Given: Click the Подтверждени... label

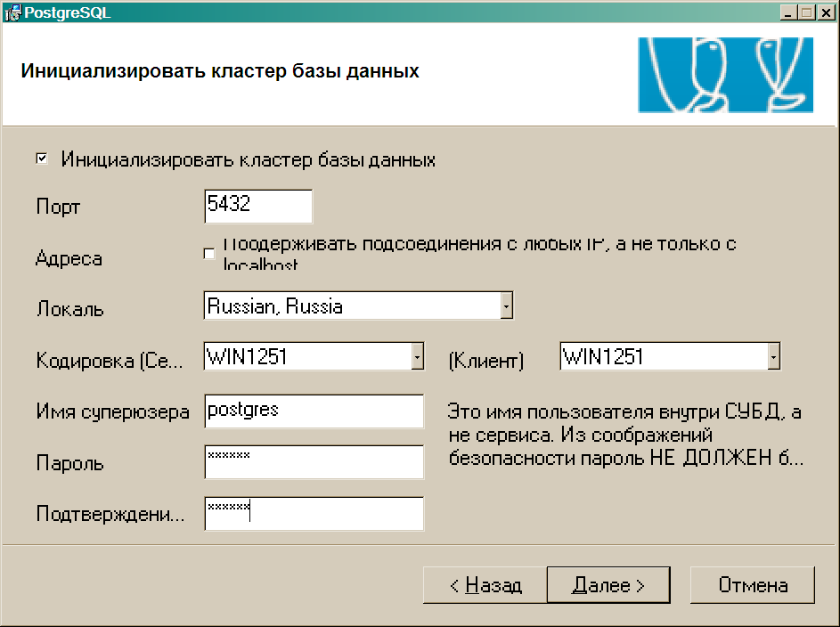Looking at the screenshot, I should pos(110,514).
